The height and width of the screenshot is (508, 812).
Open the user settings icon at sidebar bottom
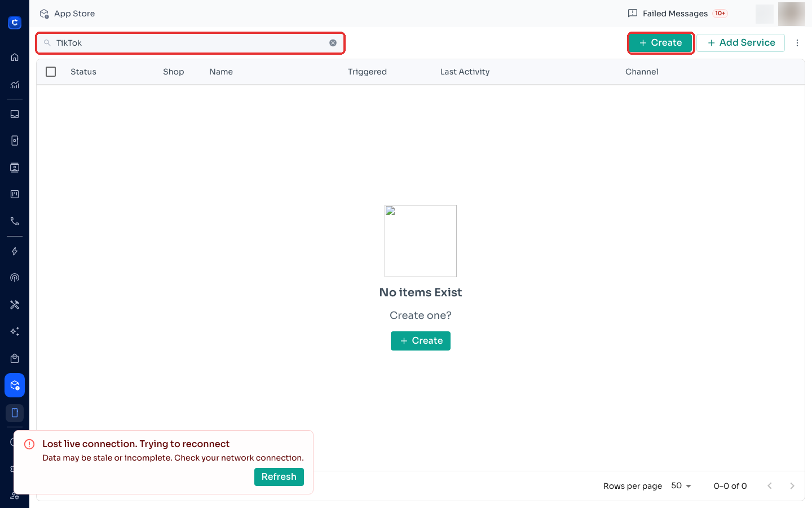point(15,496)
